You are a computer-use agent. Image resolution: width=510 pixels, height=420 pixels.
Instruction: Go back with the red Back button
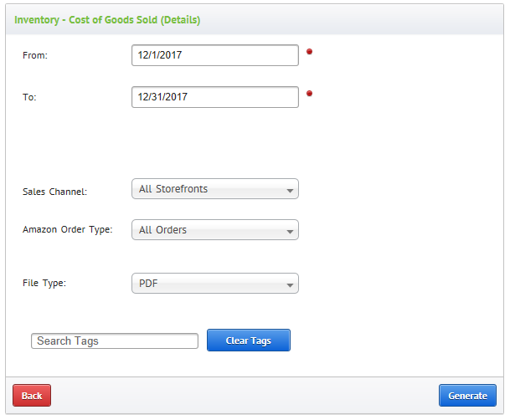[32, 395]
